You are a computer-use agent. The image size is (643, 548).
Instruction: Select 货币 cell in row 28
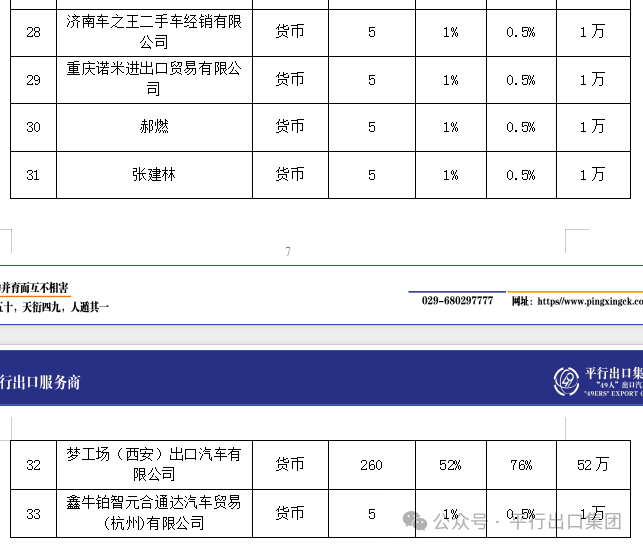coord(290,32)
